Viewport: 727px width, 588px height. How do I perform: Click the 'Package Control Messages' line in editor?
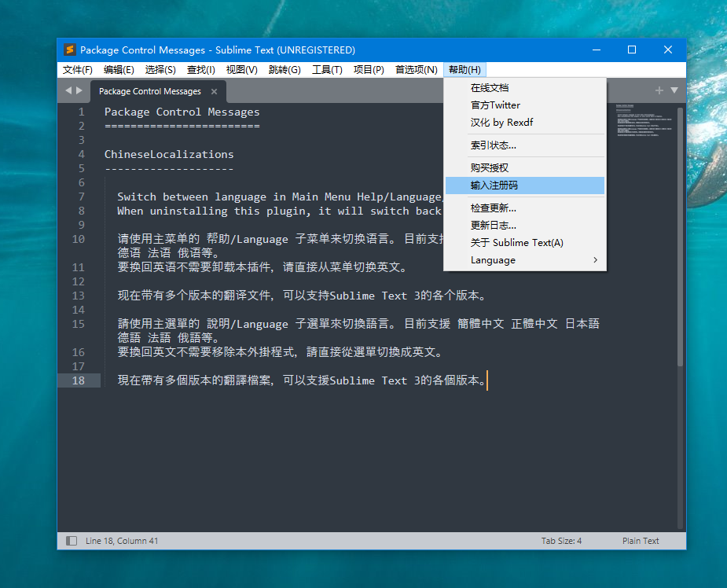coord(182,112)
